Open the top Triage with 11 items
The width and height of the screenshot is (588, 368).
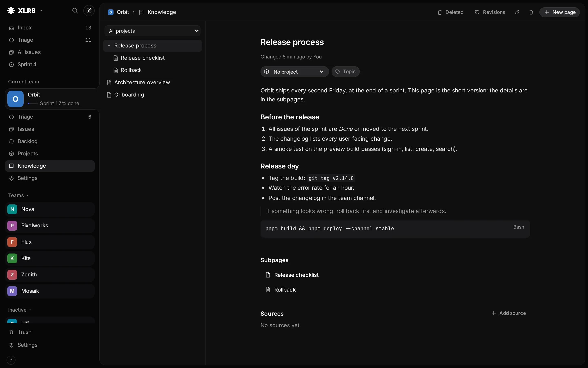(x=50, y=40)
